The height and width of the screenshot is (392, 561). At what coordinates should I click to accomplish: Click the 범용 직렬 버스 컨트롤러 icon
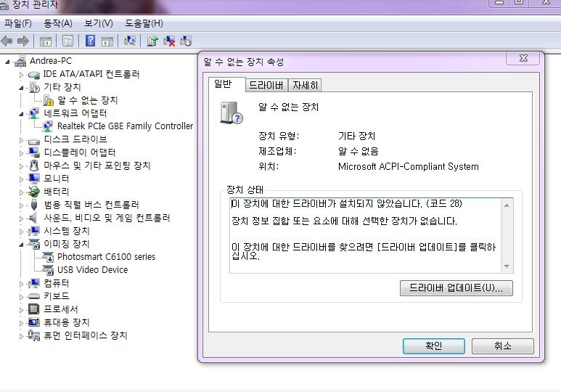(x=34, y=205)
